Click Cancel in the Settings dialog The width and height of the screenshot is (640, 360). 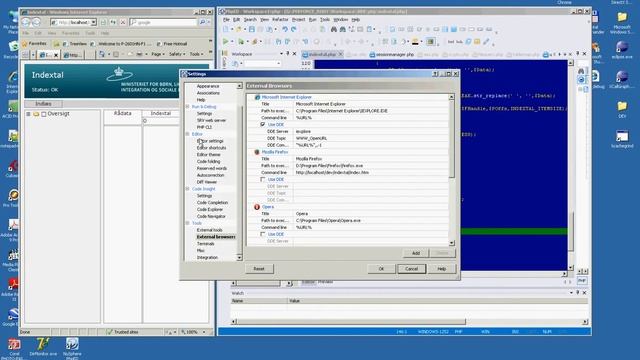pyautogui.click(x=411, y=269)
